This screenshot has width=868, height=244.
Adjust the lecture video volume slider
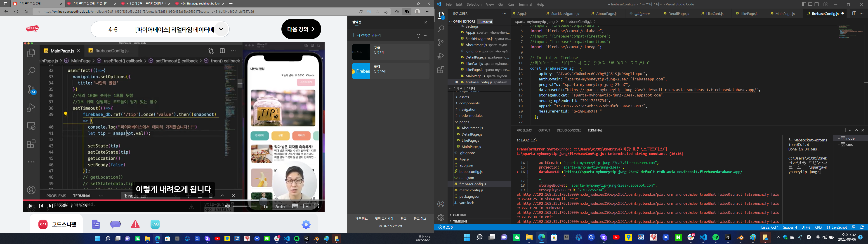coord(245,206)
